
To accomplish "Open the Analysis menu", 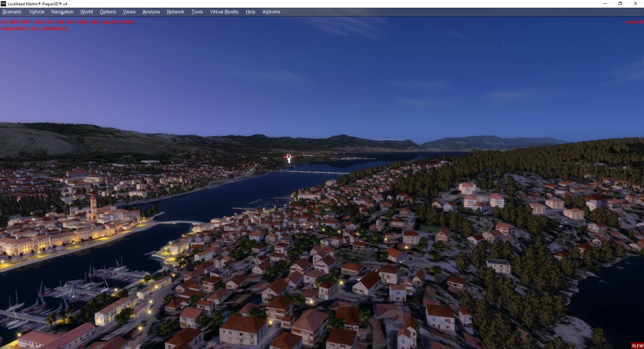I will point(151,12).
